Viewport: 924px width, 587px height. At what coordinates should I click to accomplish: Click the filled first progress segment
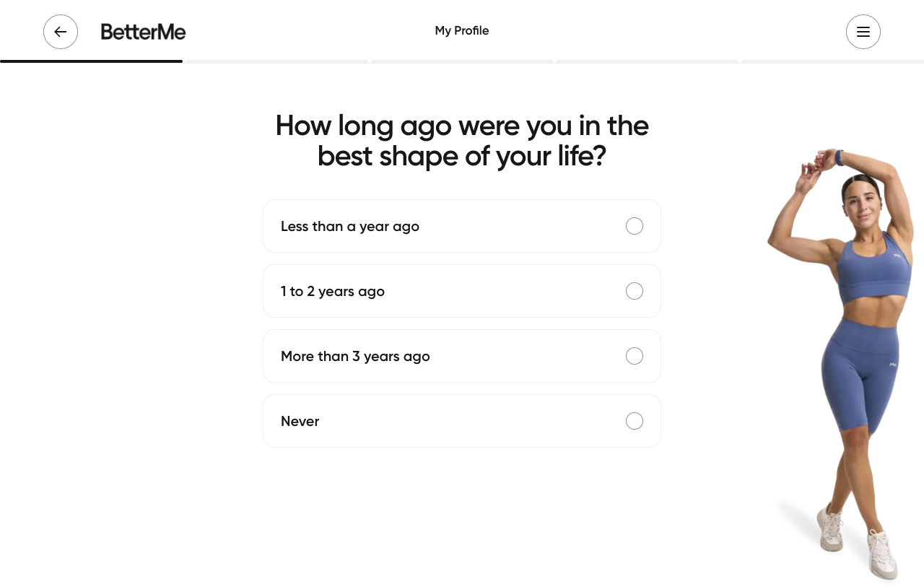click(x=91, y=61)
